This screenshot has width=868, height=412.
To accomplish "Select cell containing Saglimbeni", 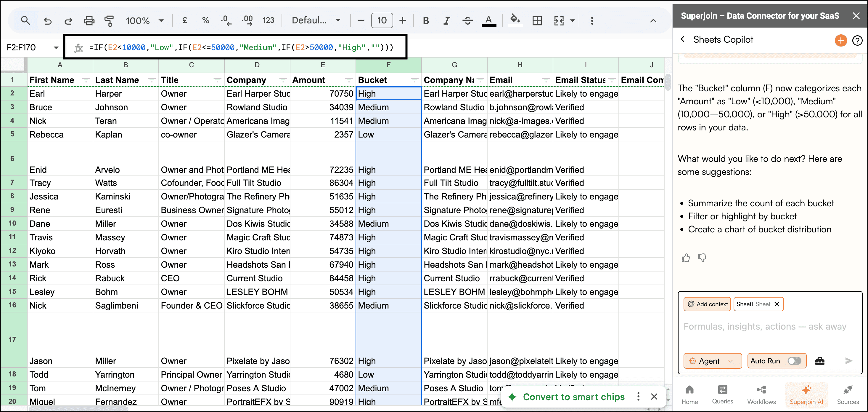I will pyautogui.click(x=125, y=305).
